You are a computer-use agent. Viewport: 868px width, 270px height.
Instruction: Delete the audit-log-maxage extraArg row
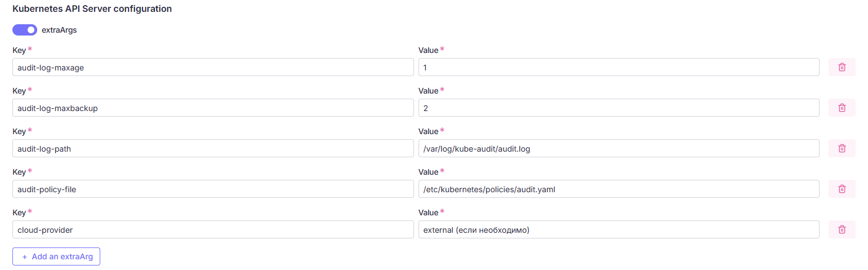click(842, 67)
